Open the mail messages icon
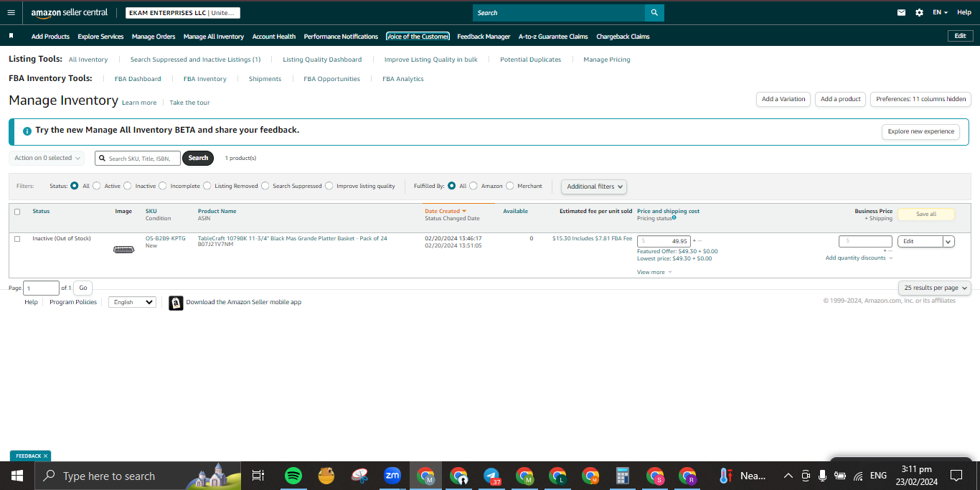 click(902, 13)
